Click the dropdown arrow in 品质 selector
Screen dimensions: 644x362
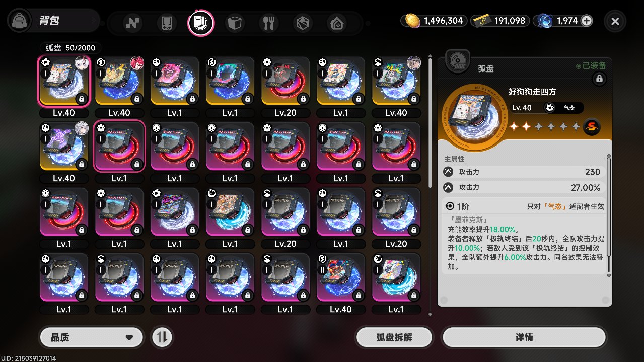click(129, 337)
